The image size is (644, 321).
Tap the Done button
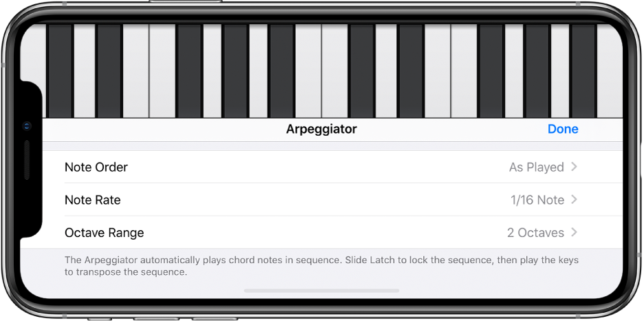562,129
